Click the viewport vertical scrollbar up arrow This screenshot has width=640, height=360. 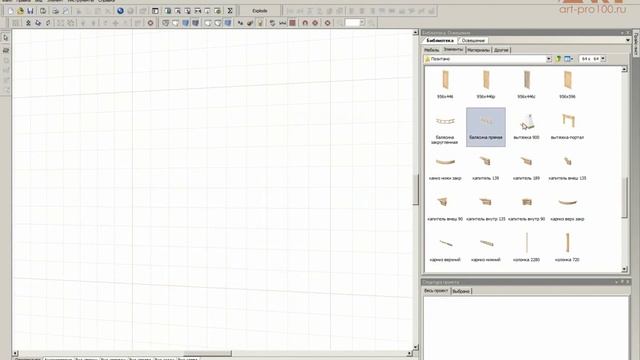click(416, 32)
